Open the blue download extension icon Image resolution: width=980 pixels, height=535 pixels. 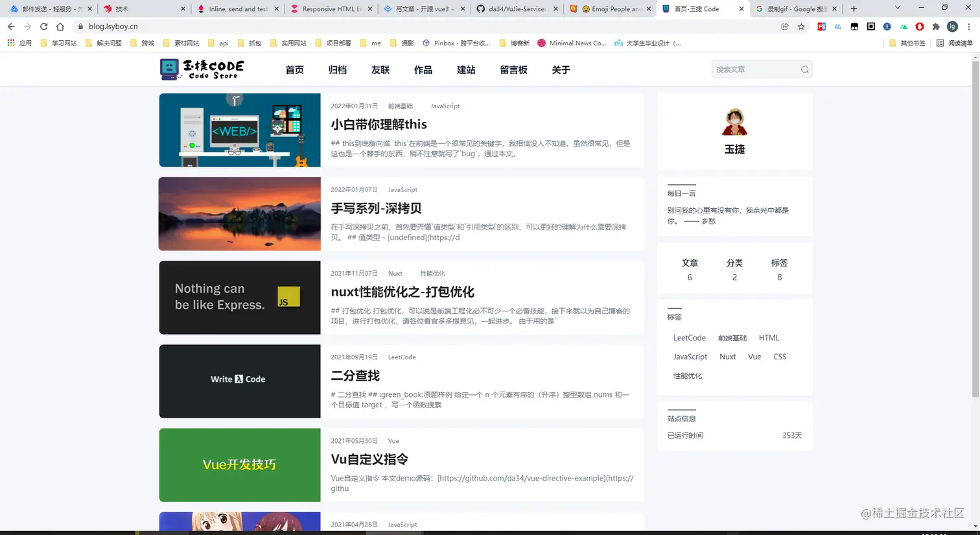[x=887, y=27]
